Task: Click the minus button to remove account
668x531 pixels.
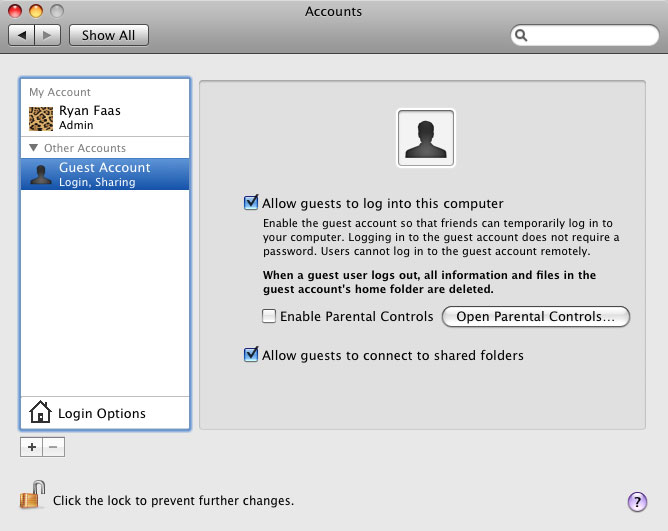Action: pyautogui.click(x=54, y=447)
